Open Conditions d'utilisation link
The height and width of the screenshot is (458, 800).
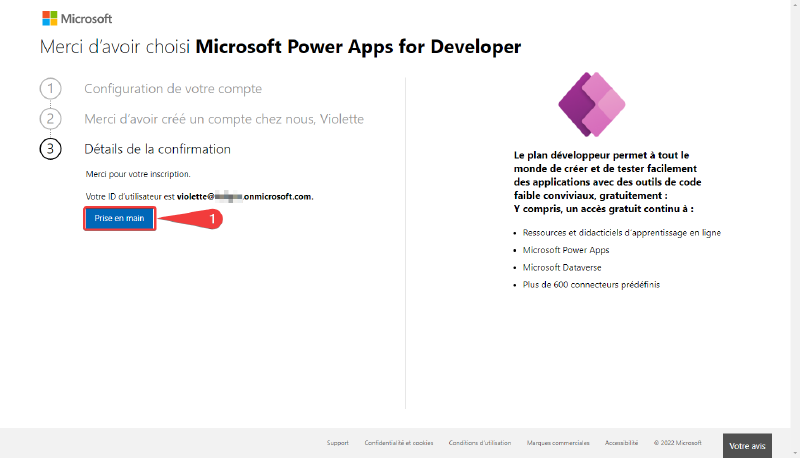pyautogui.click(x=480, y=443)
